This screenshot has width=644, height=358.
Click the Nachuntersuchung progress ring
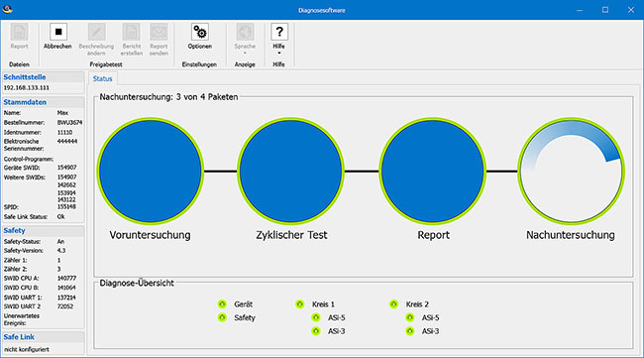572,171
